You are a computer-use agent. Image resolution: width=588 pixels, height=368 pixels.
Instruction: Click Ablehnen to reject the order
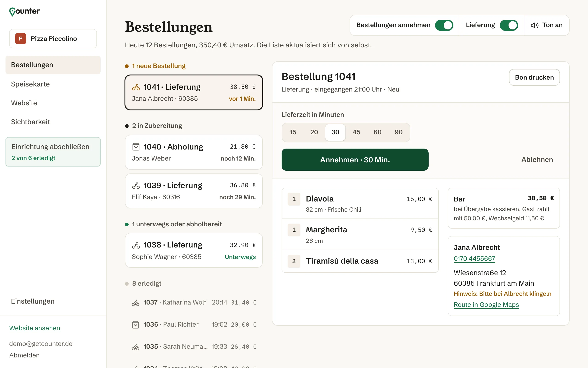point(537,160)
